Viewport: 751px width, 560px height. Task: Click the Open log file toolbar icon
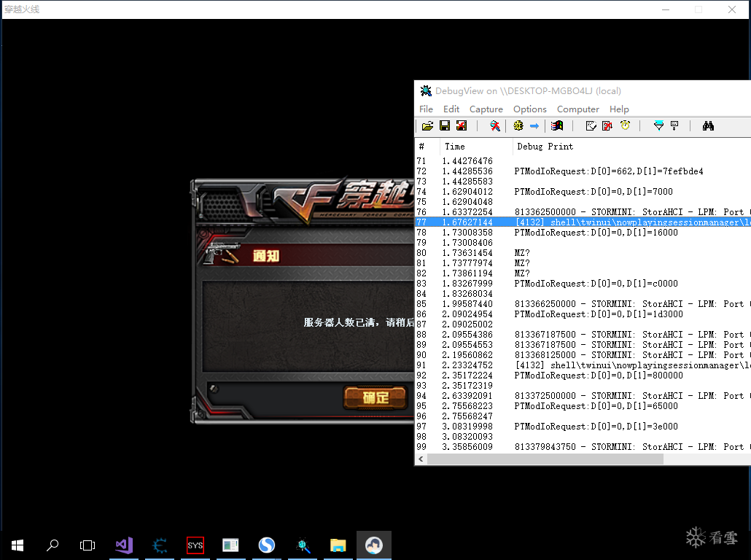click(427, 126)
